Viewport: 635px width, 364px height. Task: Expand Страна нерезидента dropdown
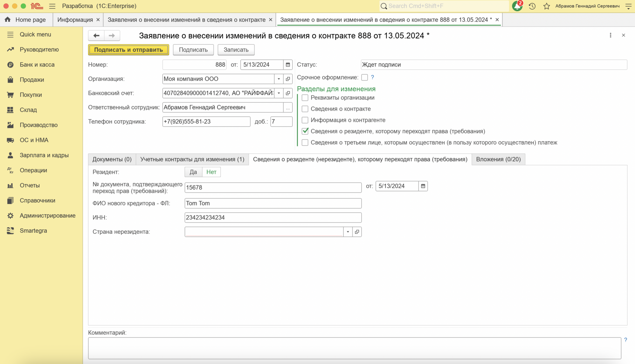(x=348, y=232)
